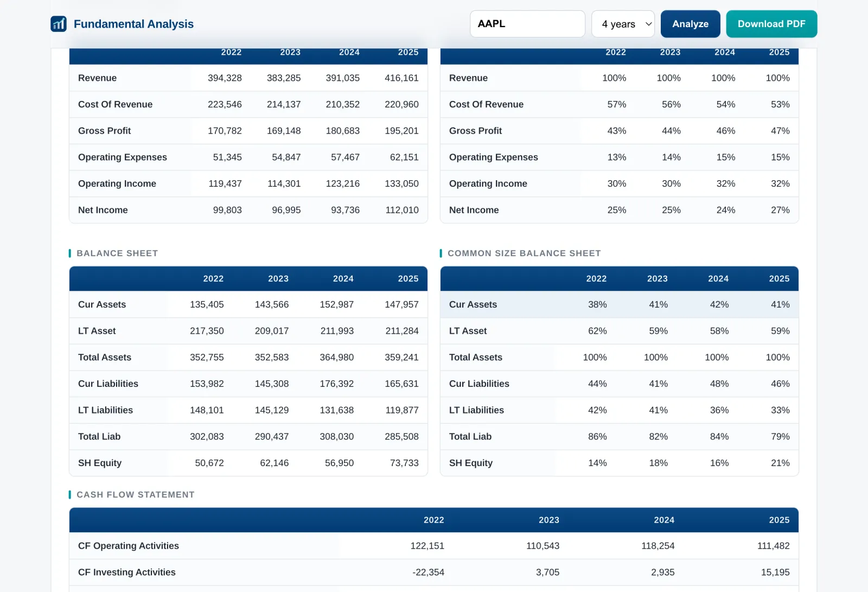The width and height of the screenshot is (868, 592).
Task: Click the Analyze button
Action: (x=690, y=24)
